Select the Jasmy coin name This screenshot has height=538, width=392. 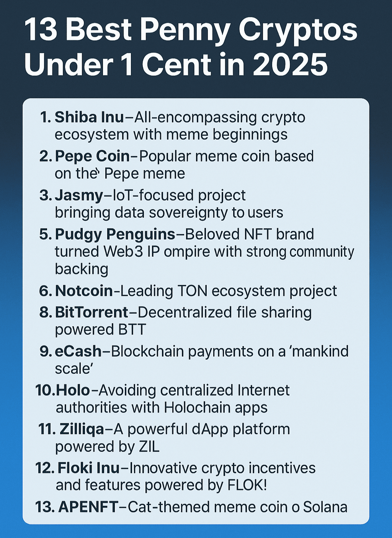tap(79, 196)
